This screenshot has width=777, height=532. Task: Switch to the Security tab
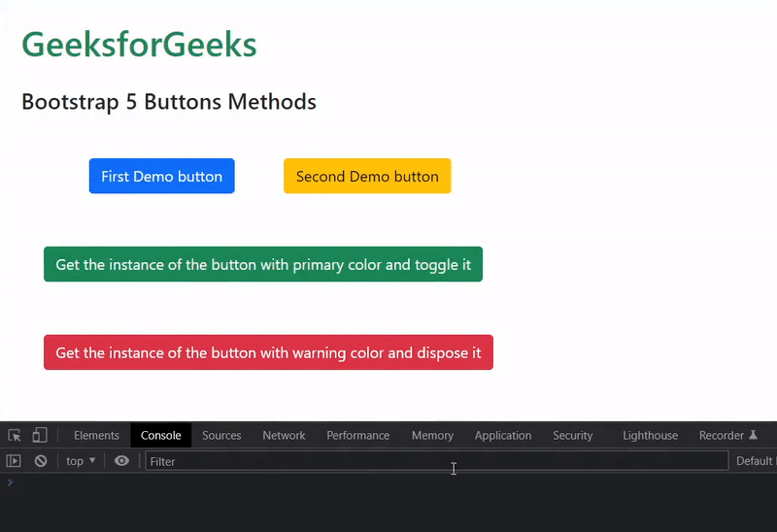572,436
